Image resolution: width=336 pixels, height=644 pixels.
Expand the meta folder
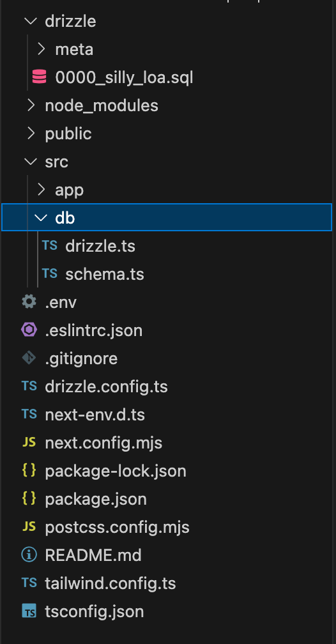point(41,49)
